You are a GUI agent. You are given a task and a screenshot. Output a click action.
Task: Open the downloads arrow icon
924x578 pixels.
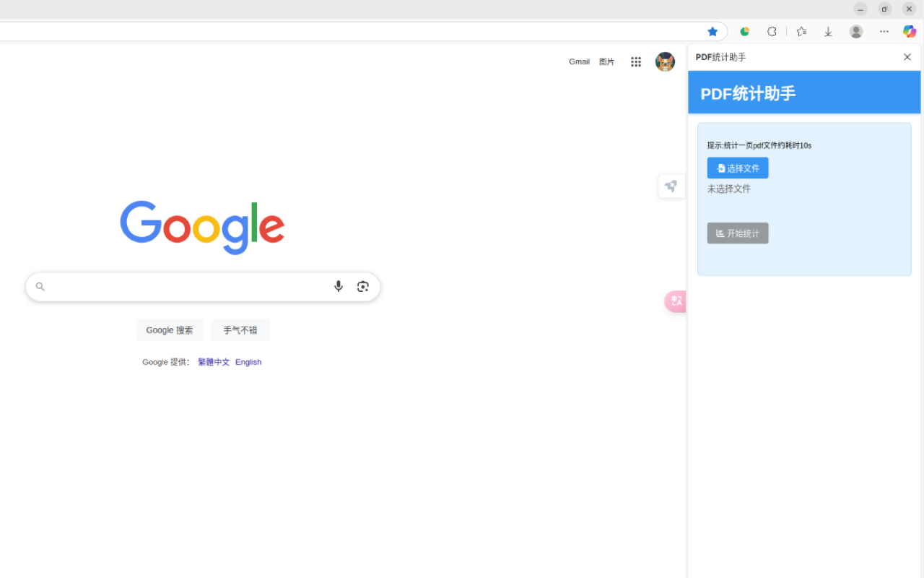(828, 31)
